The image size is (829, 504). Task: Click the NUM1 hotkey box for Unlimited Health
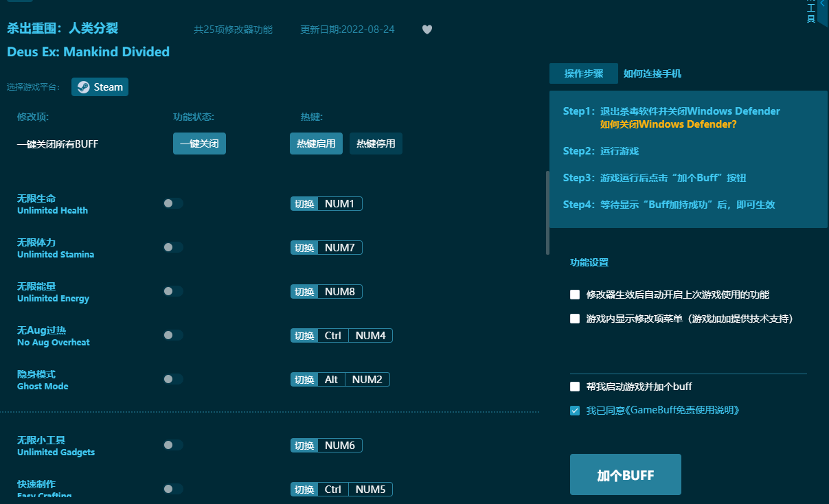tap(339, 203)
